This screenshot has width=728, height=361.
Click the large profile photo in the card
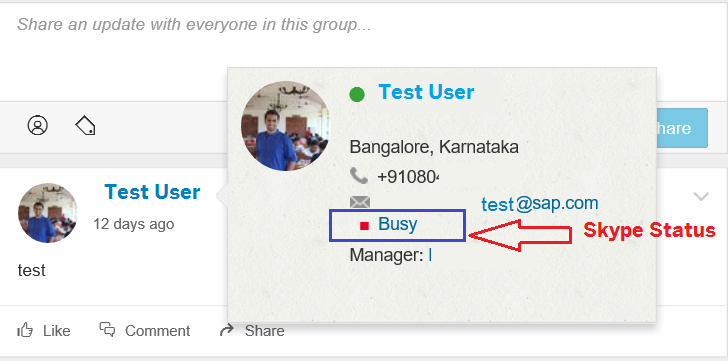(x=286, y=126)
